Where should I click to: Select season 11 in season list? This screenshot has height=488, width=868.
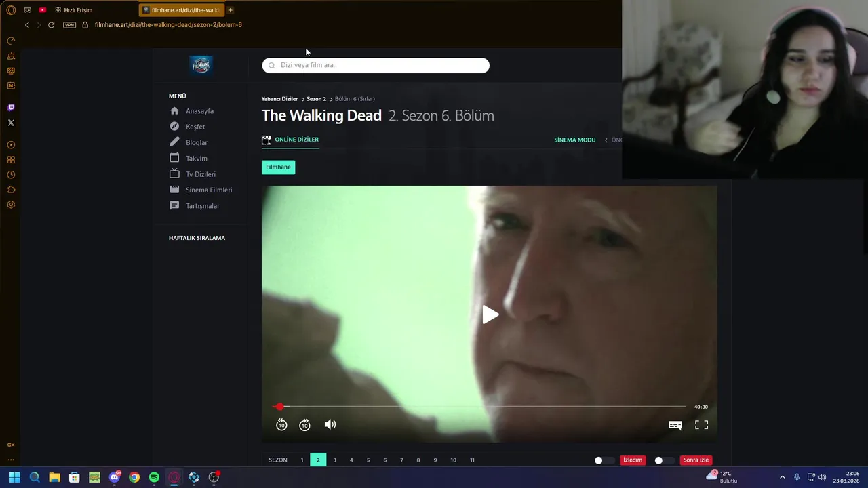click(x=472, y=460)
